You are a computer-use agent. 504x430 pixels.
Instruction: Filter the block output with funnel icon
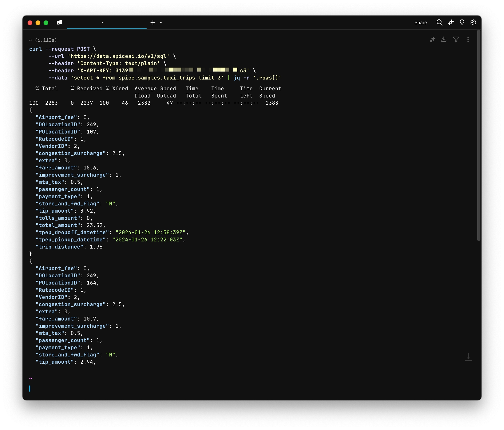click(456, 39)
